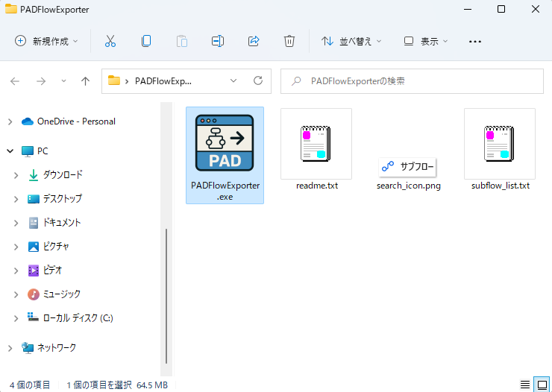Screen dimensions: 552x392
Task: Click the ネットワーク label in tree
Action: pyautogui.click(x=57, y=348)
